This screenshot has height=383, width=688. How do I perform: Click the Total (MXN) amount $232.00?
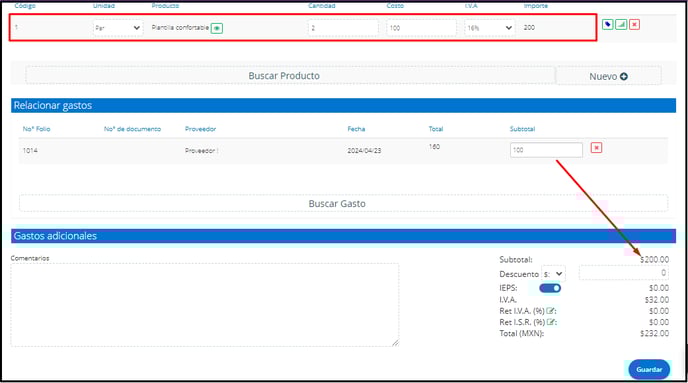[654, 333]
